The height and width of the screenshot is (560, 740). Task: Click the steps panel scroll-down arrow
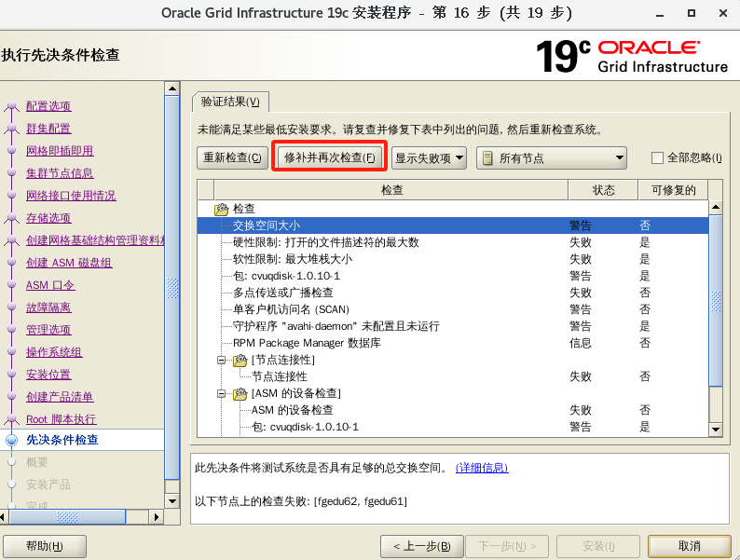(x=172, y=501)
